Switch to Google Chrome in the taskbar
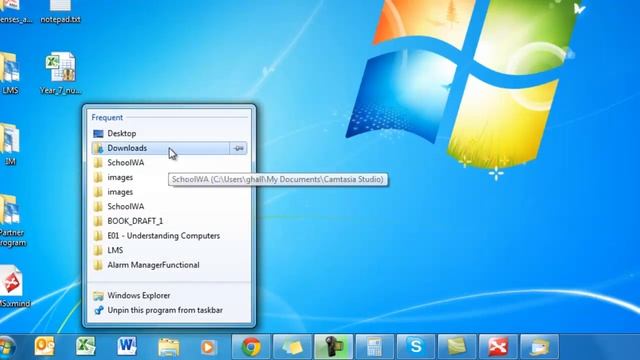The width and height of the screenshot is (640, 360). 251,347
